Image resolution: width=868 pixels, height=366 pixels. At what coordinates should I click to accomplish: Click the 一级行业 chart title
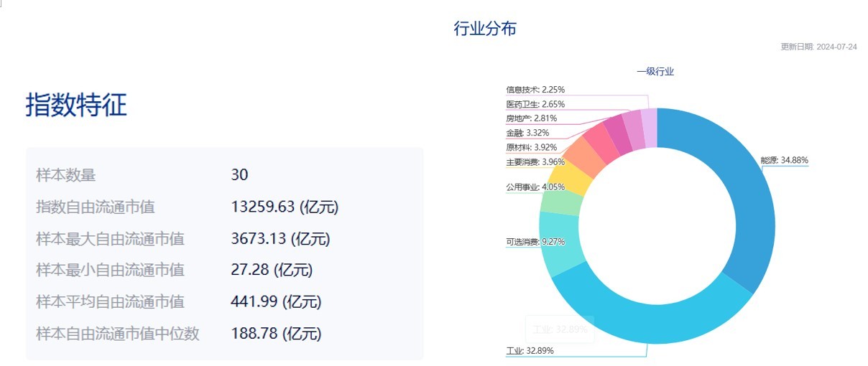(x=655, y=72)
